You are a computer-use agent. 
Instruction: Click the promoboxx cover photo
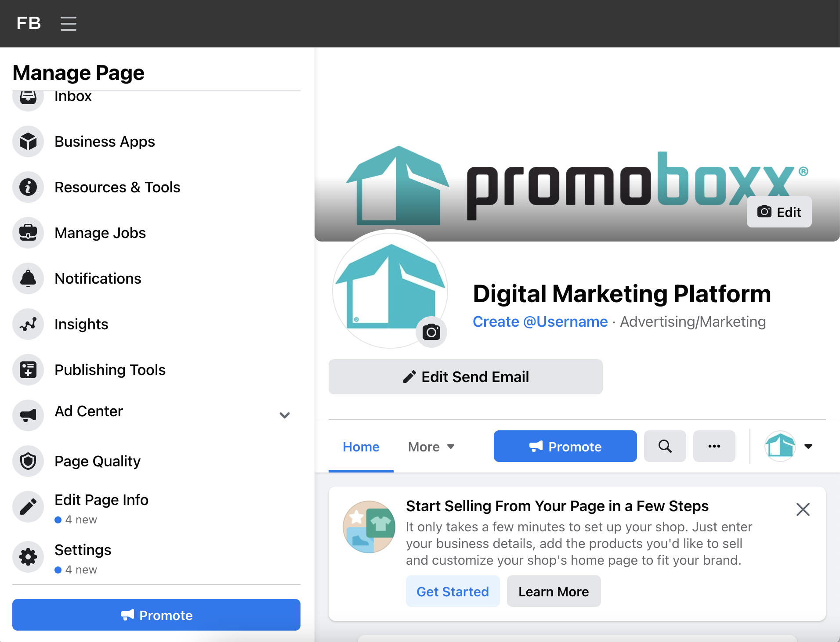[577, 145]
